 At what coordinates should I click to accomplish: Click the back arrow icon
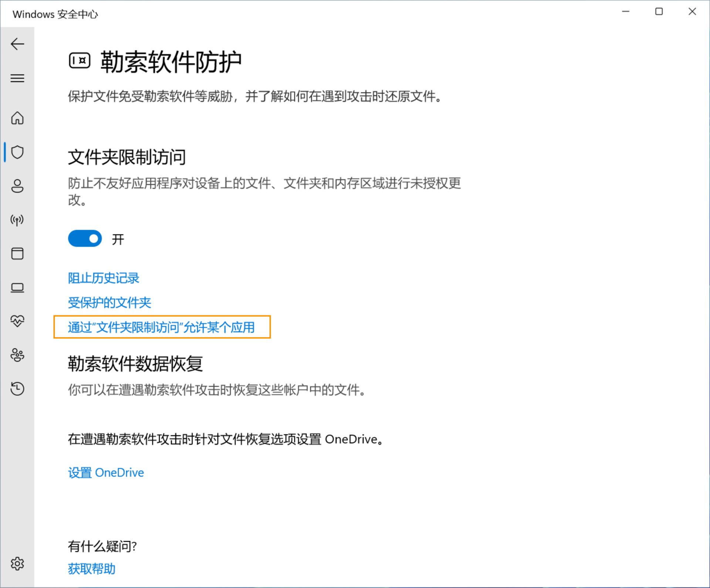(x=17, y=44)
